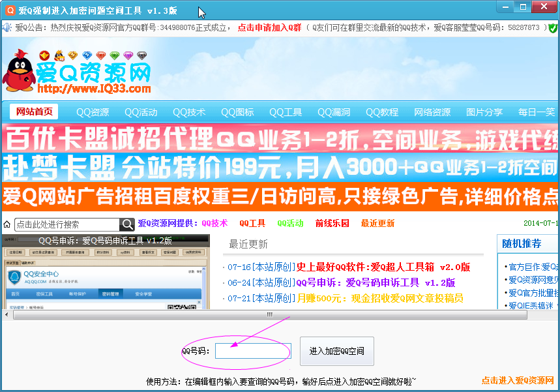Click the green shield icon in announcement bar
This screenshot has width=560, height=392.
pos(553,28)
